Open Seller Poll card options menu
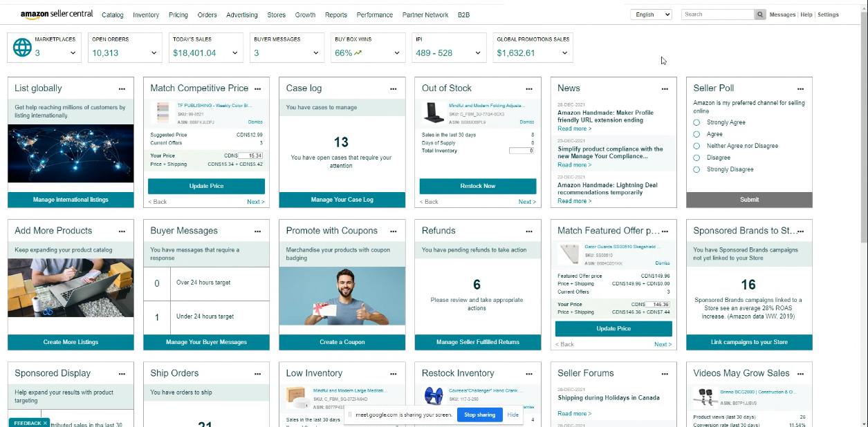The height and width of the screenshot is (427, 868). click(x=800, y=88)
